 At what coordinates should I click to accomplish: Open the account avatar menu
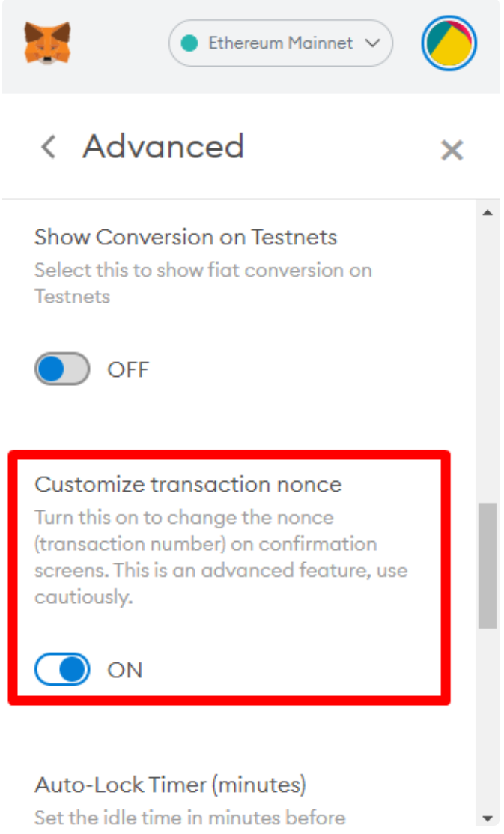click(x=449, y=43)
